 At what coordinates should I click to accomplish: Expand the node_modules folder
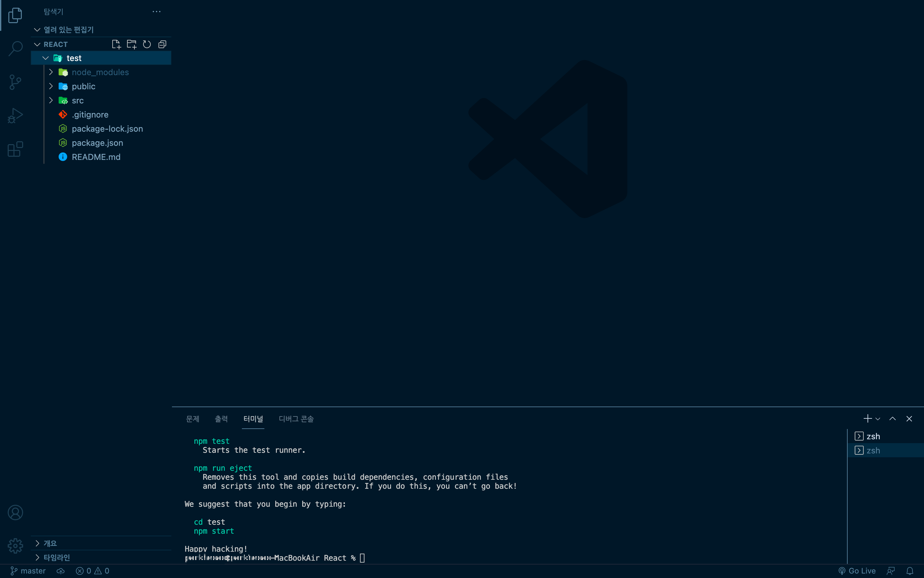tap(101, 72)
